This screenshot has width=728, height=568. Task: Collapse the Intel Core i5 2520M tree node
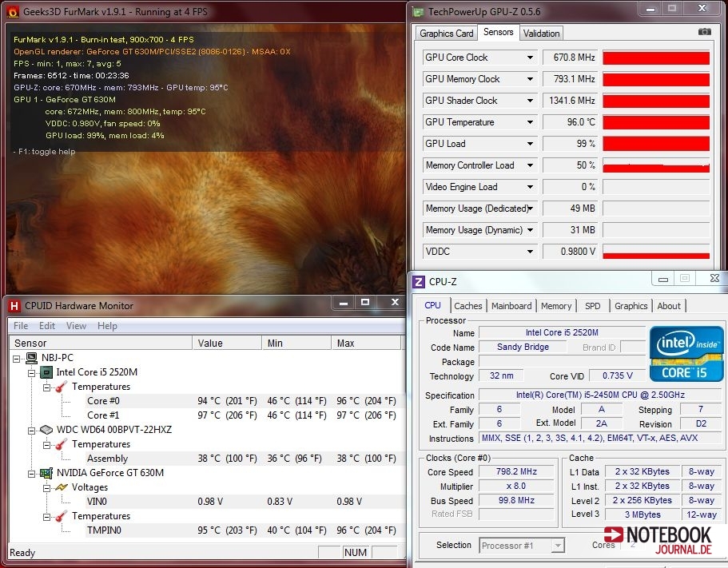point(32,373)
